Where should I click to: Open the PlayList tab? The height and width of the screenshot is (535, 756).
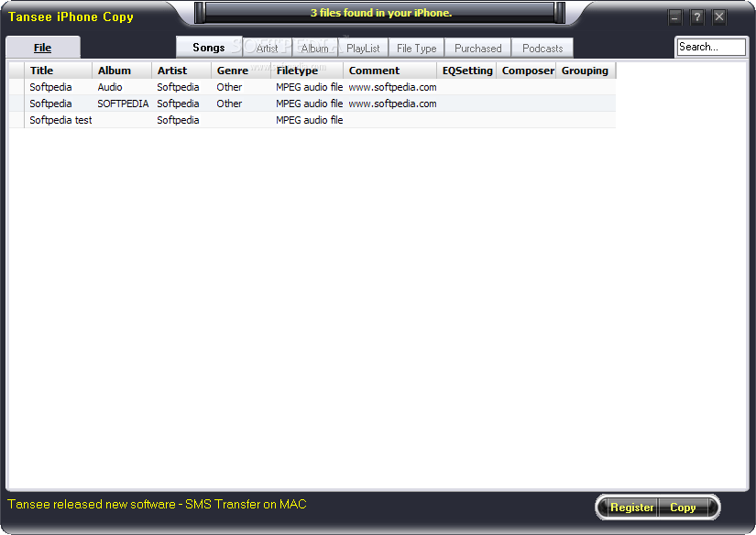point(363,49)
